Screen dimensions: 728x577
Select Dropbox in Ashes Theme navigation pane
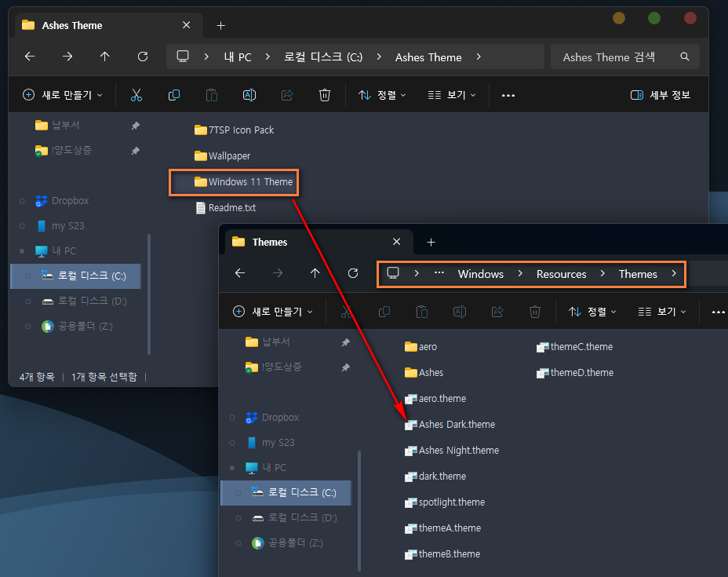62,201
